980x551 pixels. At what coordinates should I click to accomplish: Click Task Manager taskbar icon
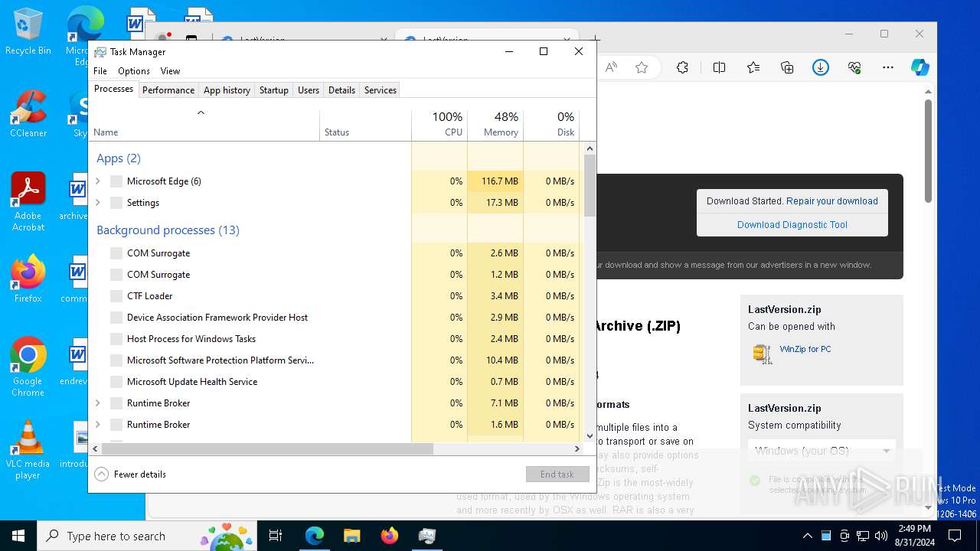[x=426, y=536]
